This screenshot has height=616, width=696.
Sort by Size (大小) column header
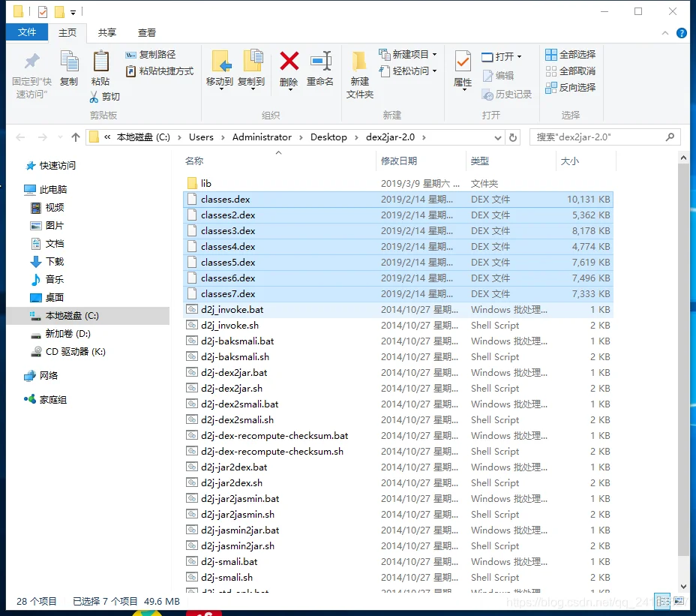(569, 161)
